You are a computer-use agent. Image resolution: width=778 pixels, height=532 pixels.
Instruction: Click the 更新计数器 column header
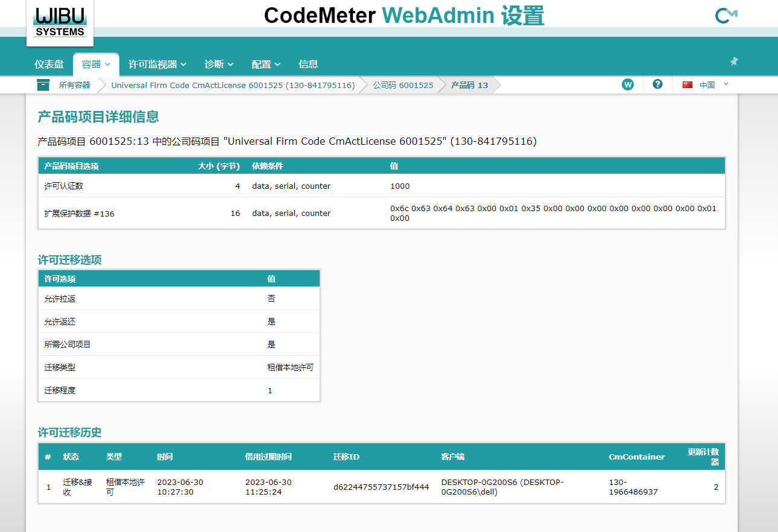pyautogui.click(x=703, y=457)
